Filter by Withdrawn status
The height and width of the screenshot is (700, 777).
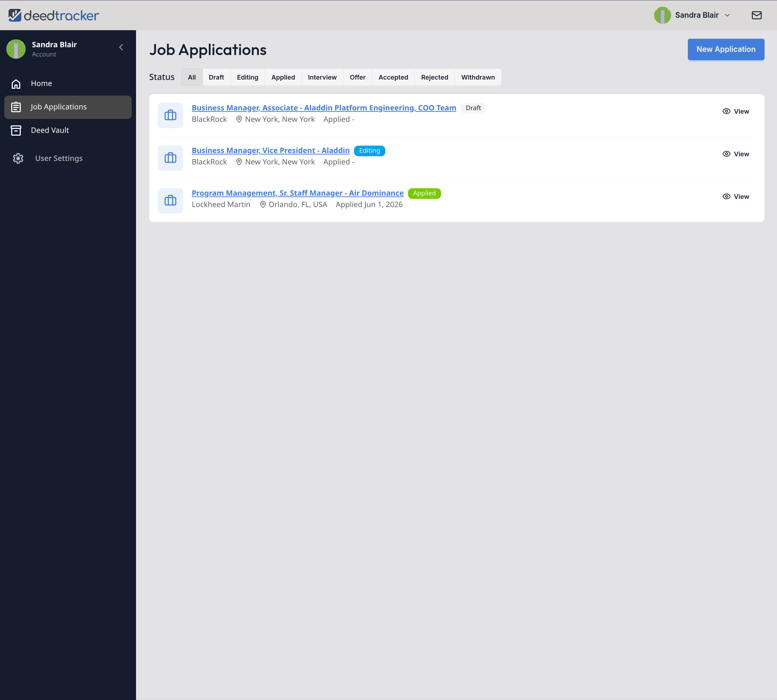tap(478, 77)
